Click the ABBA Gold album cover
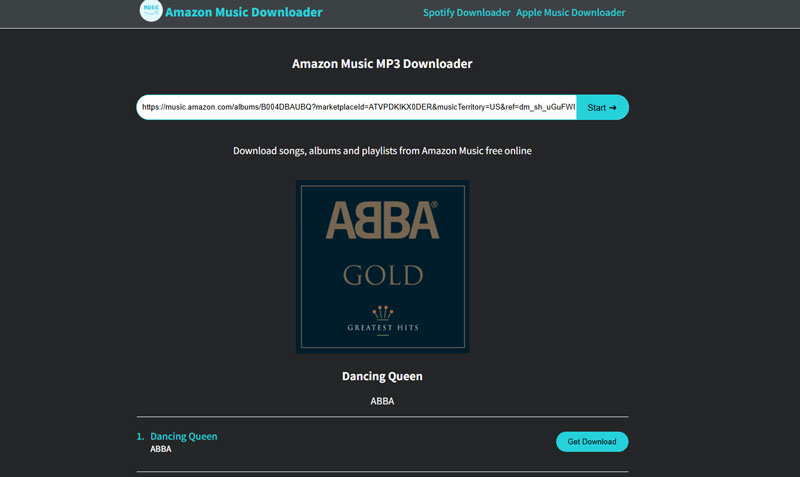This screenshot has height=477, width=800. pos(383,266)
